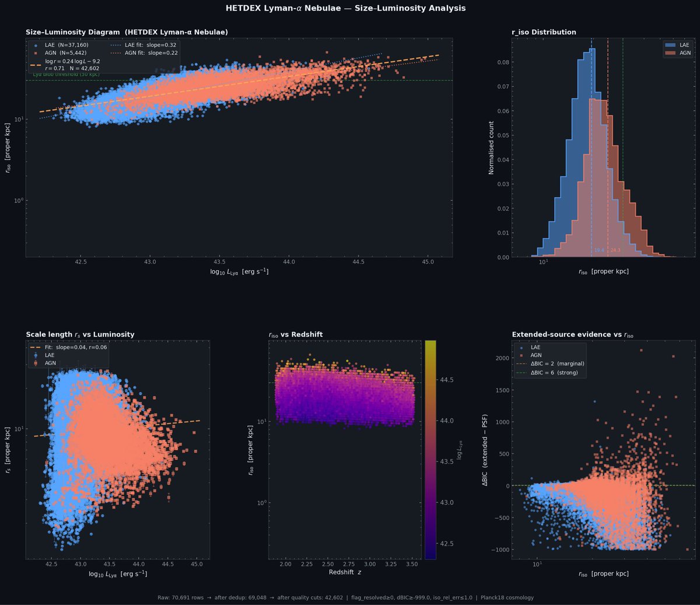Click the main title 'HETDEX Lyman-α Nebulae — Size–Luminosity Analysis'

coord(345,8)
